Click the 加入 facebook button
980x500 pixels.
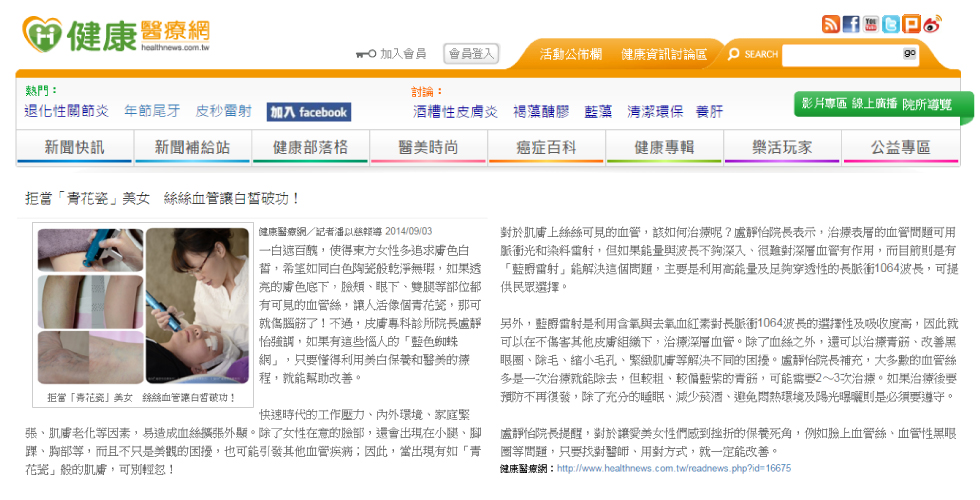pos(309,112)
